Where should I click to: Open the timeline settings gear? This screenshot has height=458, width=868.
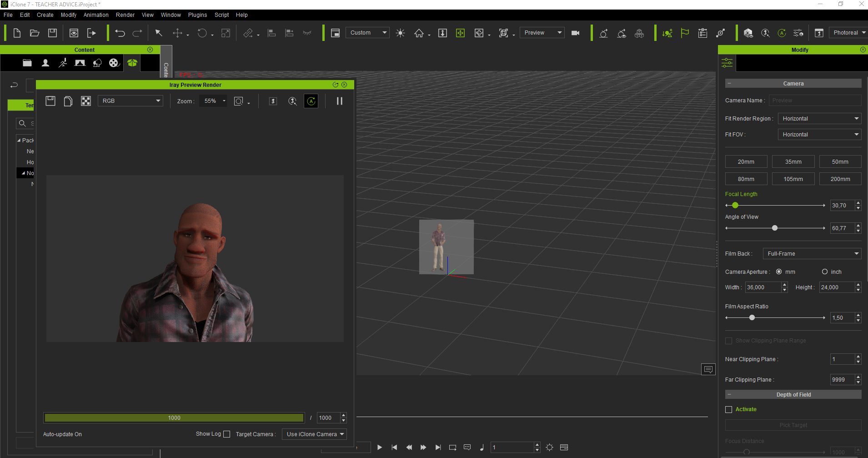point(549,448)
